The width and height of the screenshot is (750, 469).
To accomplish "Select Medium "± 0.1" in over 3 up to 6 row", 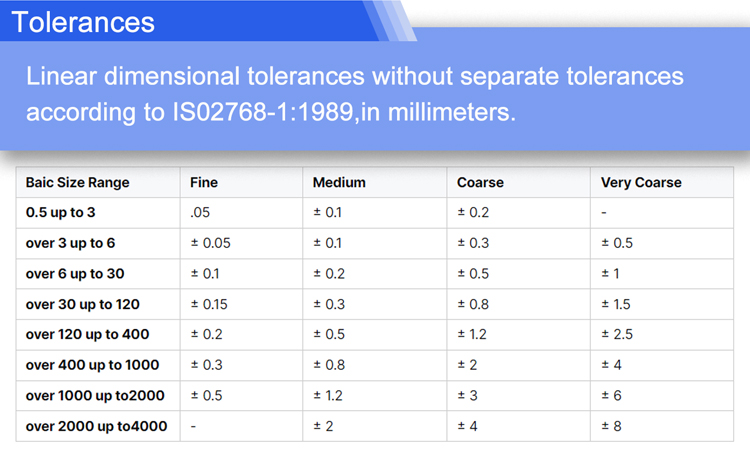I will point(328,243).
